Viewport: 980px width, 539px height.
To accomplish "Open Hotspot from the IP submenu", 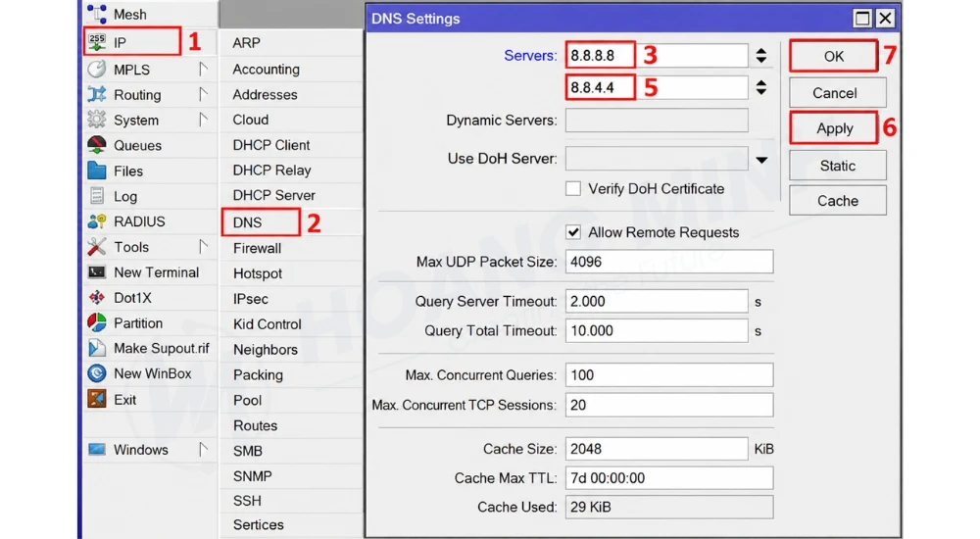I will [258, 273].
